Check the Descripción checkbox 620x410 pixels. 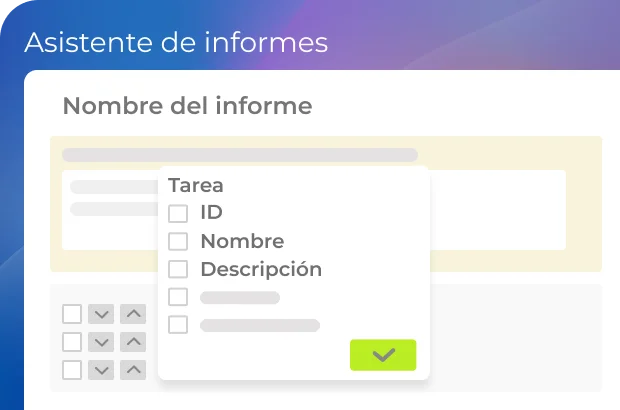pyautogui.click(x=178, y=269)
